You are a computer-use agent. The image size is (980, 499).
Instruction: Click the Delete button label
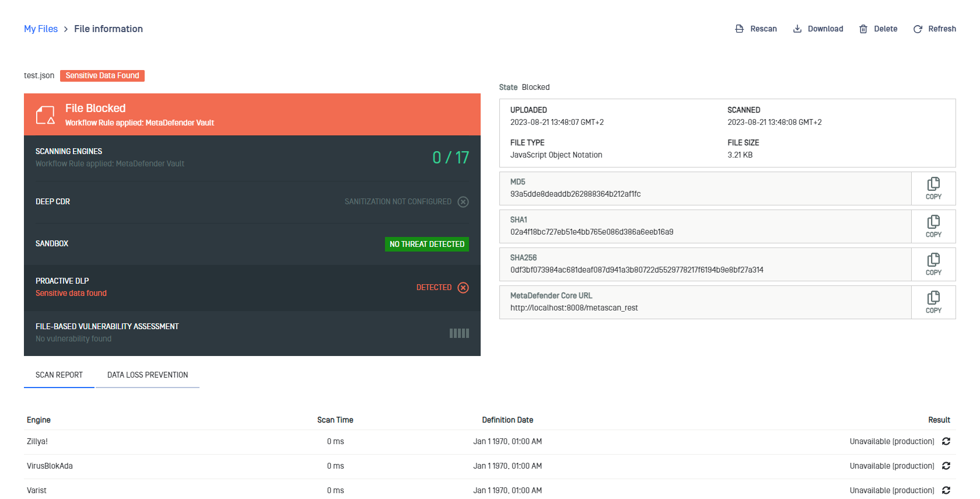point(885,29)
